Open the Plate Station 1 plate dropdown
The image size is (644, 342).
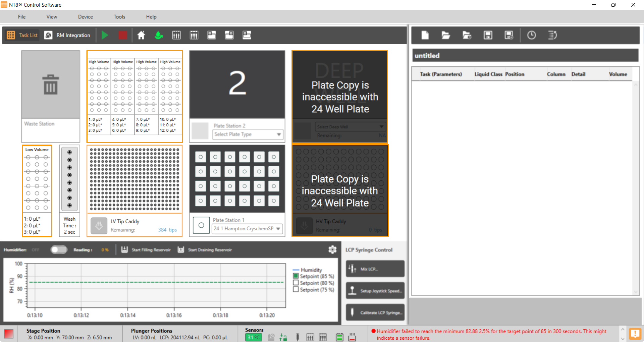tap(247, 229)
